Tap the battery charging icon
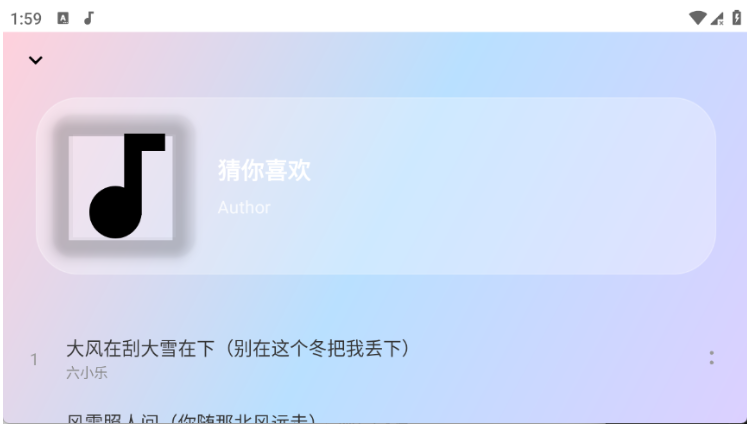This screenshot has height=424, width=747. [x=737, y=18]
